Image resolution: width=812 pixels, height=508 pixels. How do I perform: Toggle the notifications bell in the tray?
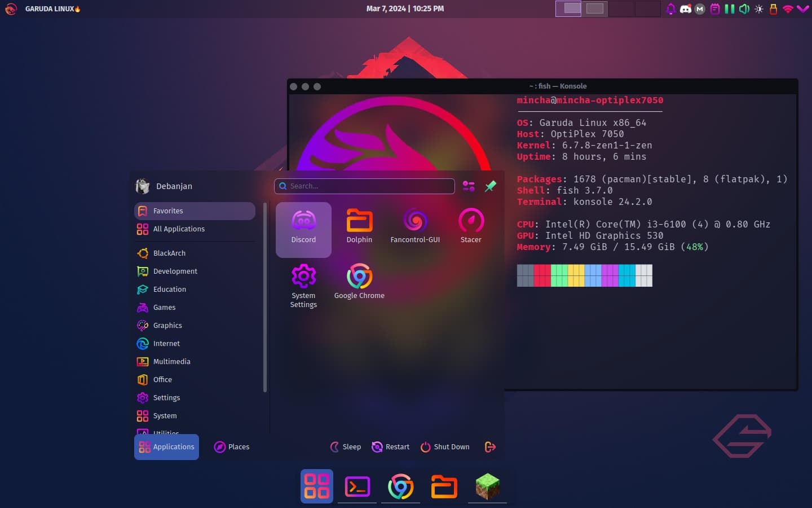(672, 9)
